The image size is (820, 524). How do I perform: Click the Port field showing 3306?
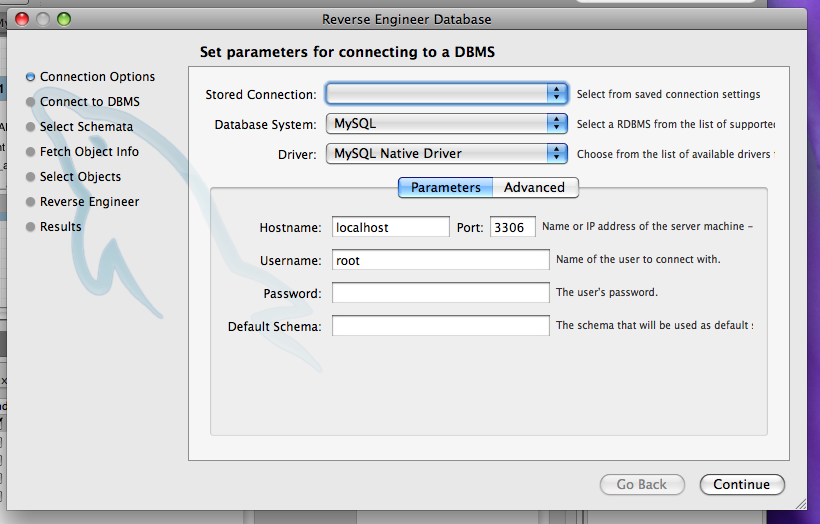coord(512,227)
